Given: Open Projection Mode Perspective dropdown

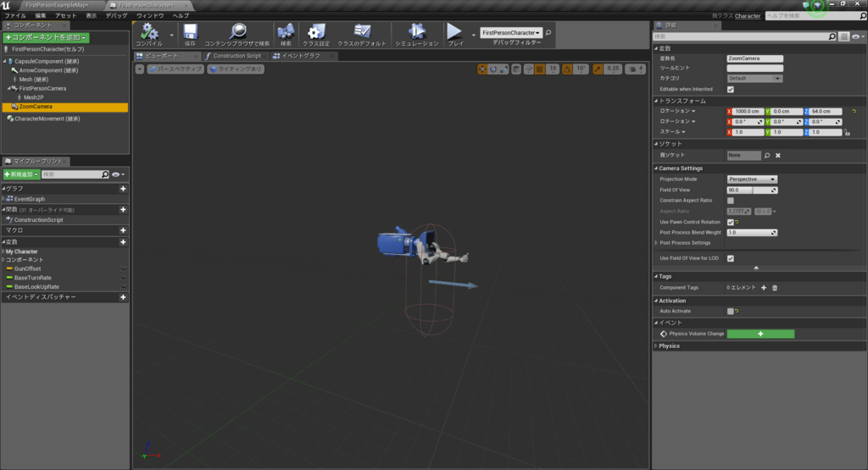Looking at the screenshot, I should pyautogui.click(x=752, y=180).
